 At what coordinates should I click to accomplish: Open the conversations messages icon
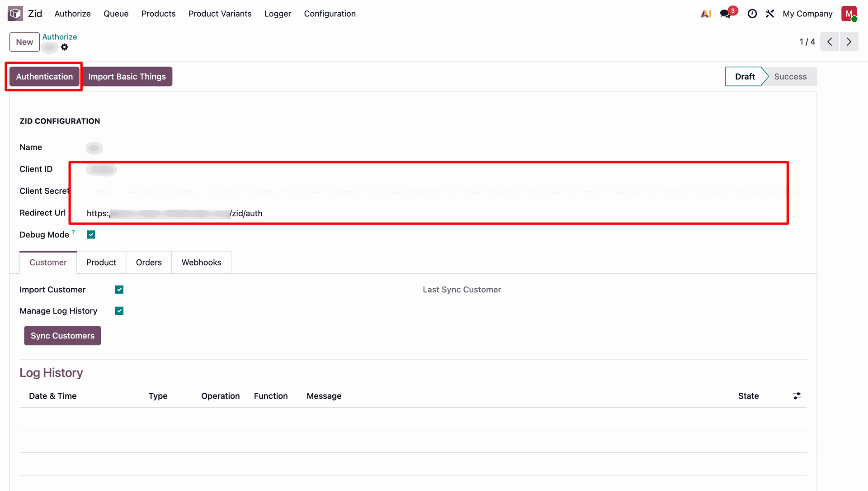click(x=726, y=14)
